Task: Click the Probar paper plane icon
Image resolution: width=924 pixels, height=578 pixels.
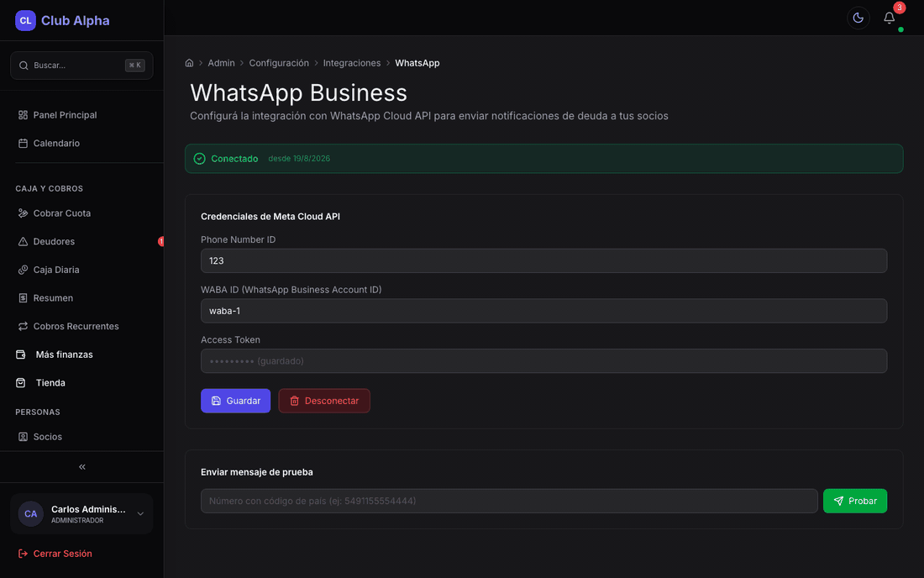Action: pos(838,501)
